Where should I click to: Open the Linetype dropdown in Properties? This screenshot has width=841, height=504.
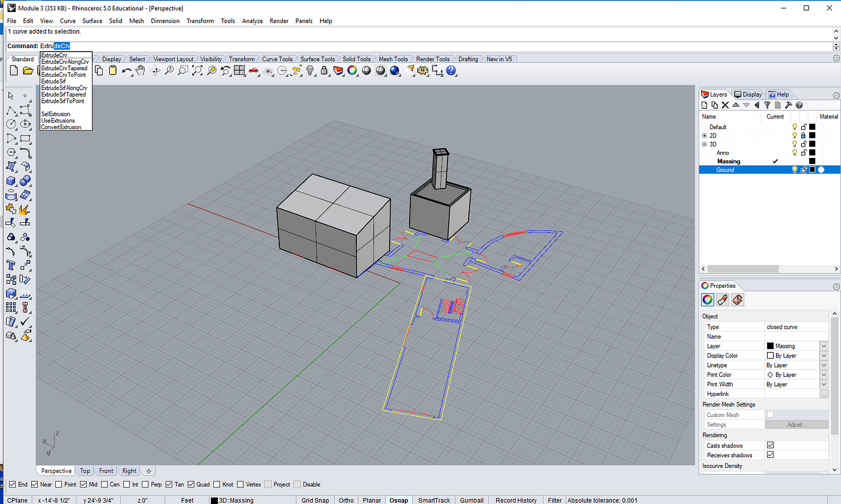(824, 365)
